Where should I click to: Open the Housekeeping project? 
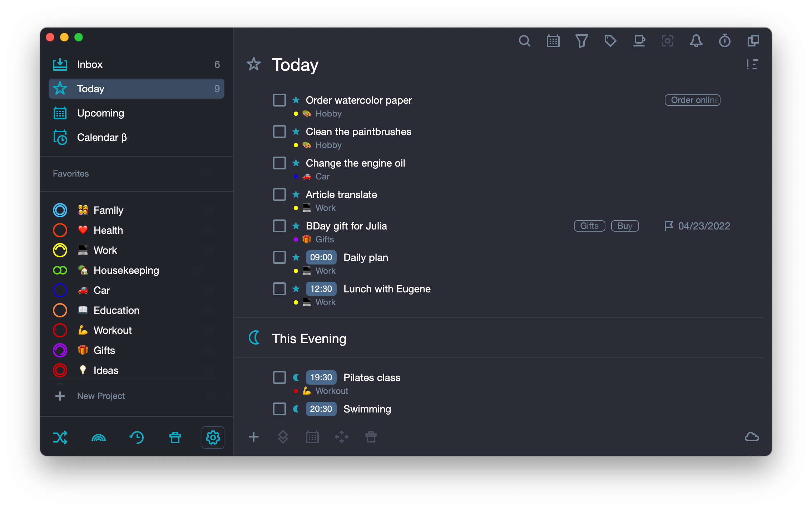coord(137,270)
